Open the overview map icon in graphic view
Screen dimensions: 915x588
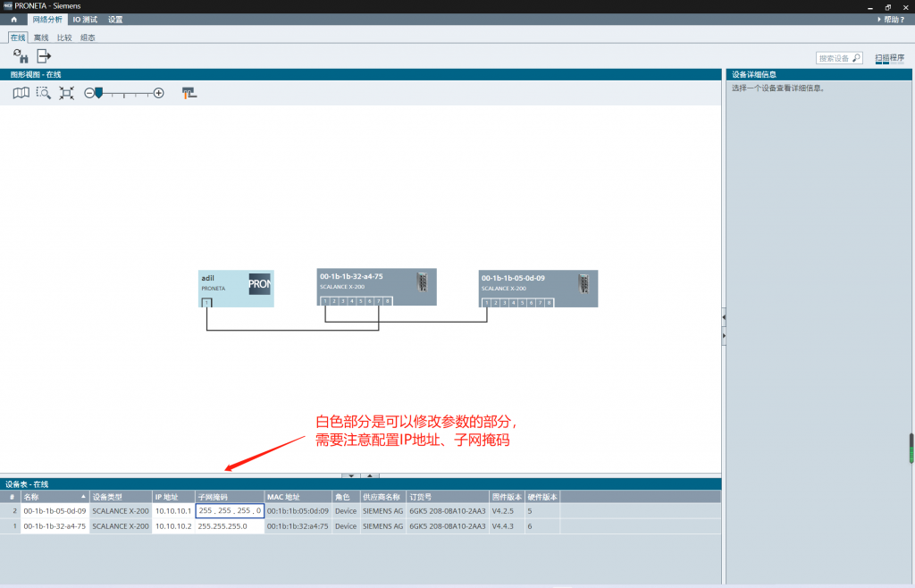pos(21,93)
